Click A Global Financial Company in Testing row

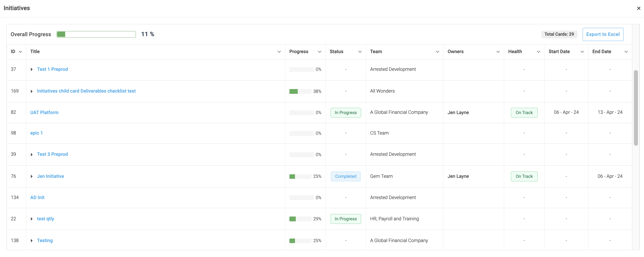point(399,241)
